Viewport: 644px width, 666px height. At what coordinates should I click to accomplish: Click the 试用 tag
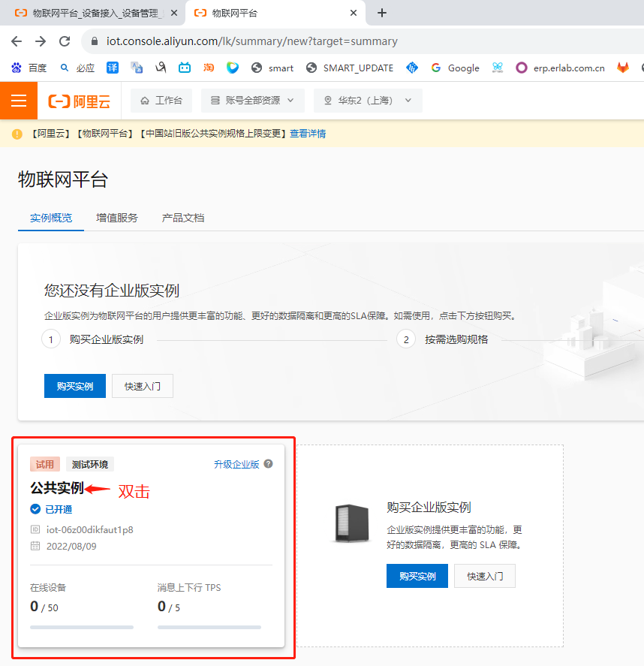point(45,464)
